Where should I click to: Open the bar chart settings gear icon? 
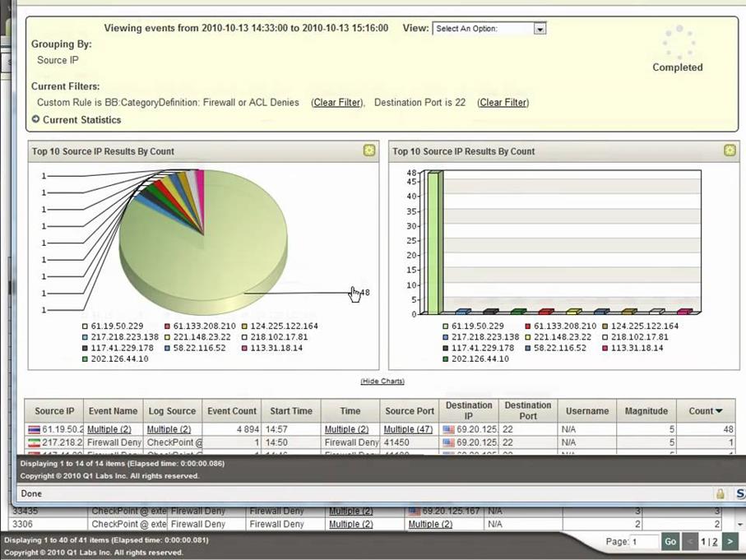point(730,150)
